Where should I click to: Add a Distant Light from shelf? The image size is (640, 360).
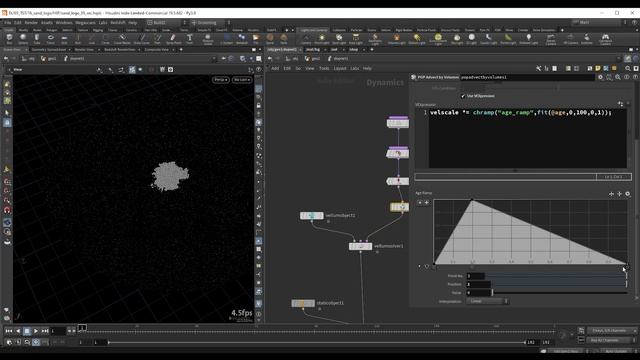point(417,39)
